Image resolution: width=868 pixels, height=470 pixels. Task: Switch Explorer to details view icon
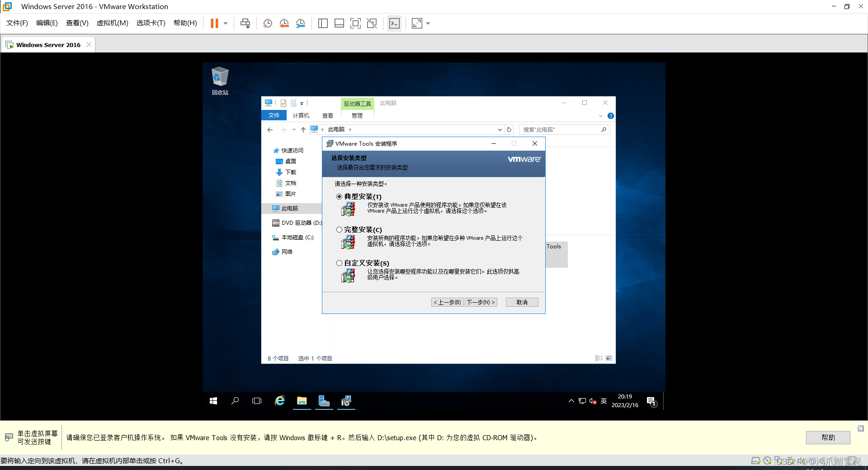click(x=599, y=358)
